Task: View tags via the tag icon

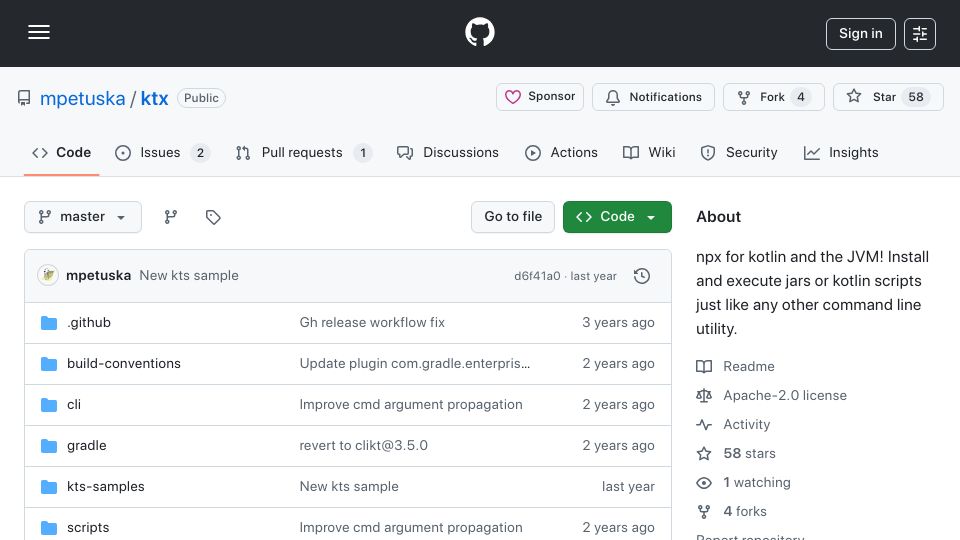Action: (213, 217)
